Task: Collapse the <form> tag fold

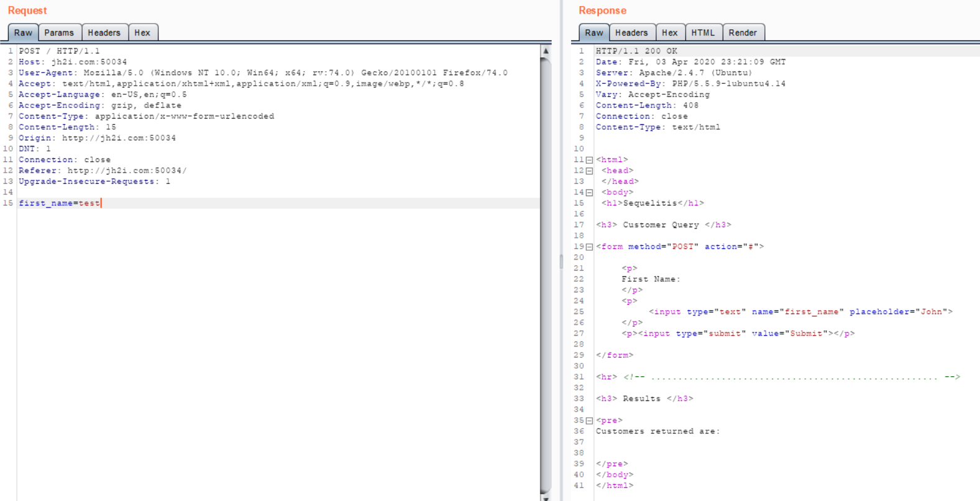Action: (589, 247)
